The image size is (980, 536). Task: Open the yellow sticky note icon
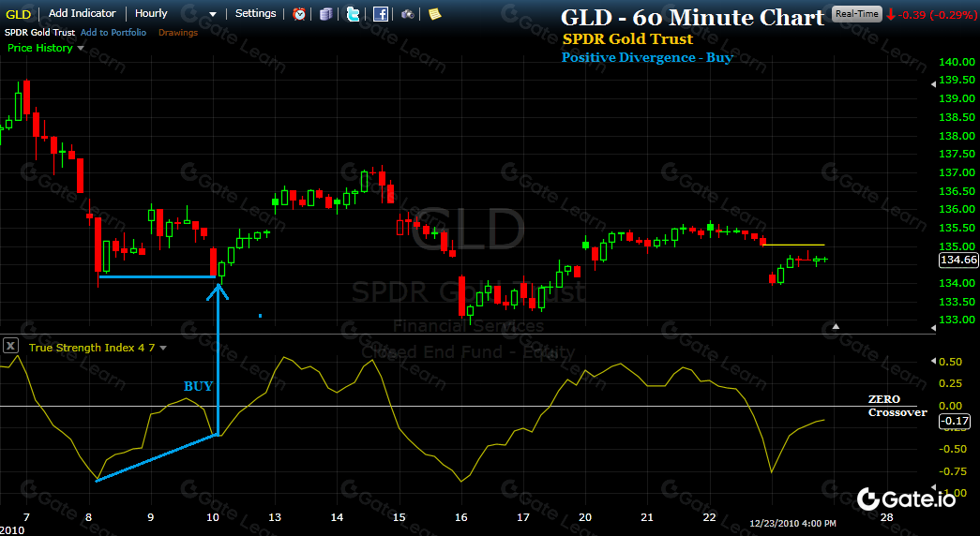(434, 14)
